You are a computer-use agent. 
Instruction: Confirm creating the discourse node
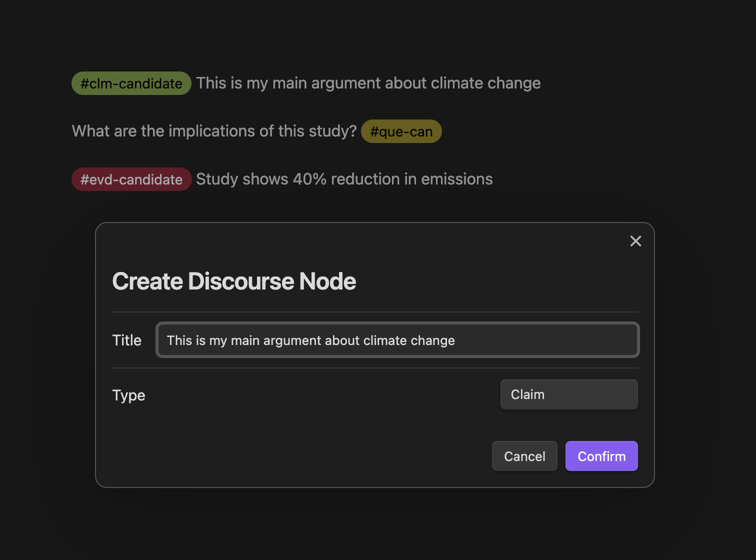(x=601, y=456)
